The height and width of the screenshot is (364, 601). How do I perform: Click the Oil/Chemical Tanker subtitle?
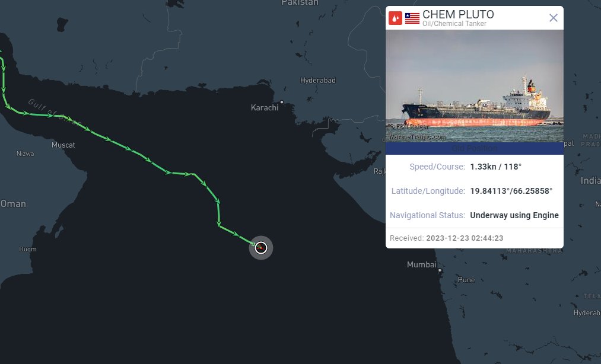[x=454, y=24]
